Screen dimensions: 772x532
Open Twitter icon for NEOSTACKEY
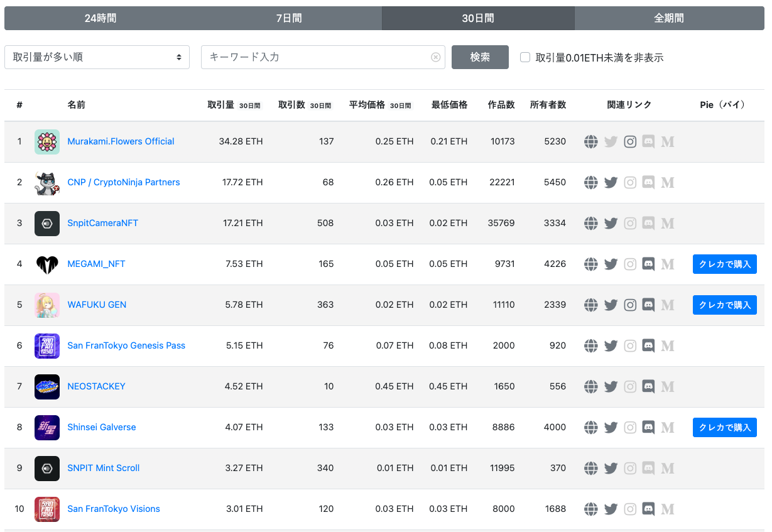[x=611, y=386]
